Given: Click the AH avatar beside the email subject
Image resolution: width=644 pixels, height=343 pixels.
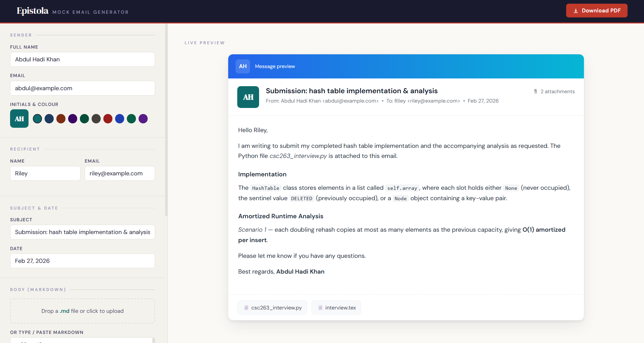Looking at the screenshot, I should (248, 97).
